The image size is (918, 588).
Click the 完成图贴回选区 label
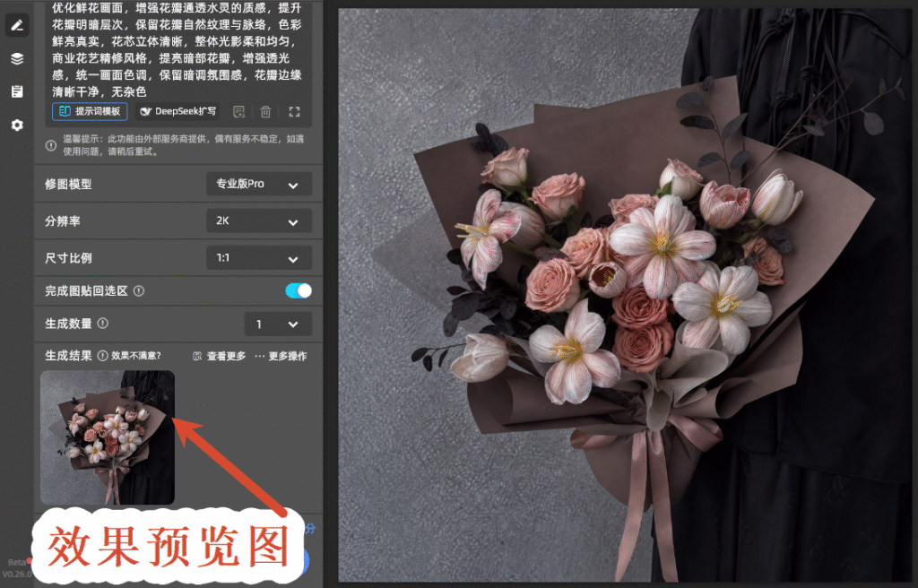coord(87,291)
